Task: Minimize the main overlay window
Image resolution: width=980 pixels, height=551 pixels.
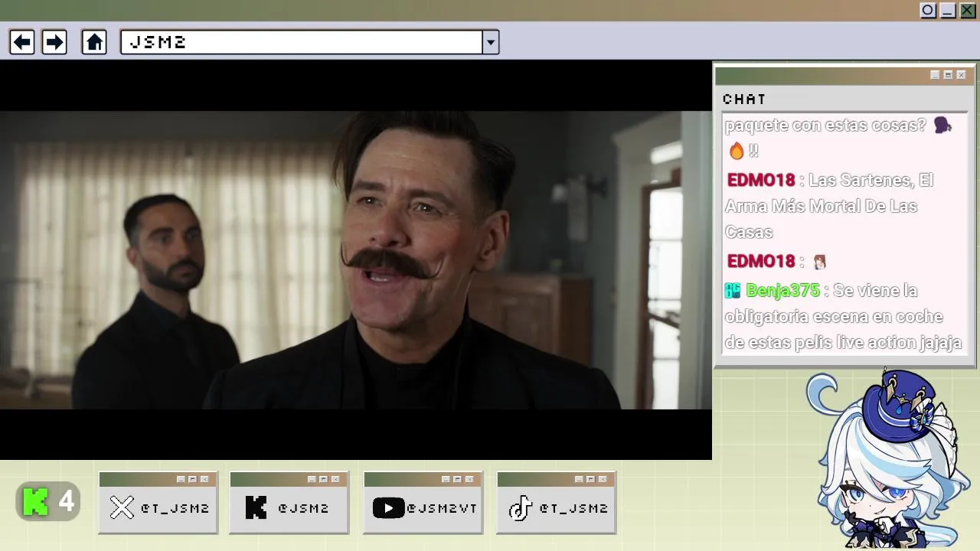Action: [x=948, y=10]
